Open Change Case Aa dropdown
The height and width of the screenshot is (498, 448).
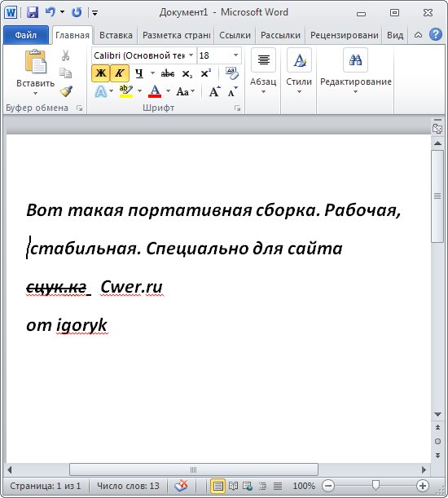[186, 92]
